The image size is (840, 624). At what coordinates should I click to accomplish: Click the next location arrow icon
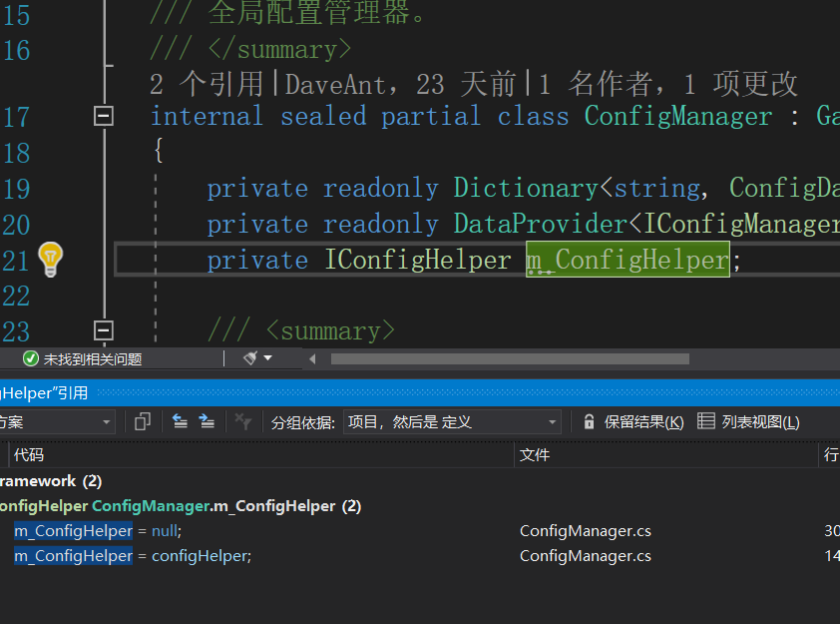pos(208,421)
